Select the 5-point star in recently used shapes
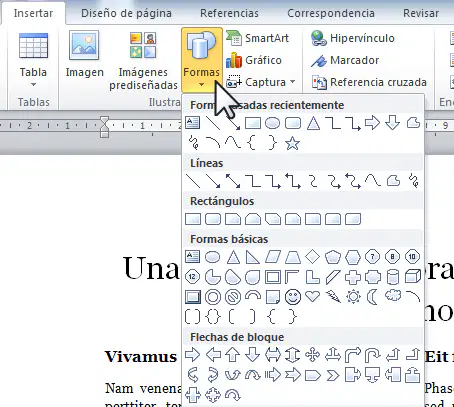The image size is (454, 407). pyautogui.click(x=292, y=144)
